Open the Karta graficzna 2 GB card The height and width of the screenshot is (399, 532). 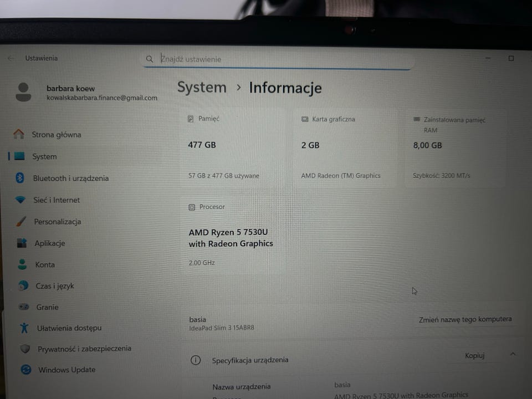tap(345, 147)
